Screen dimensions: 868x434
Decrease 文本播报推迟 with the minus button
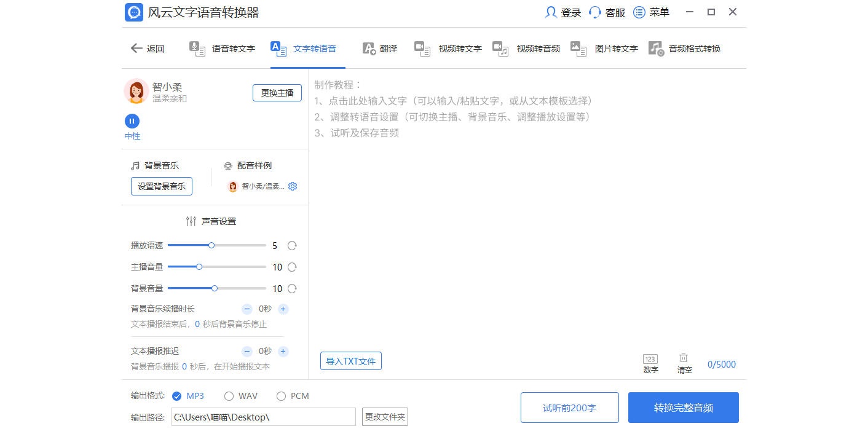(247, 351)
